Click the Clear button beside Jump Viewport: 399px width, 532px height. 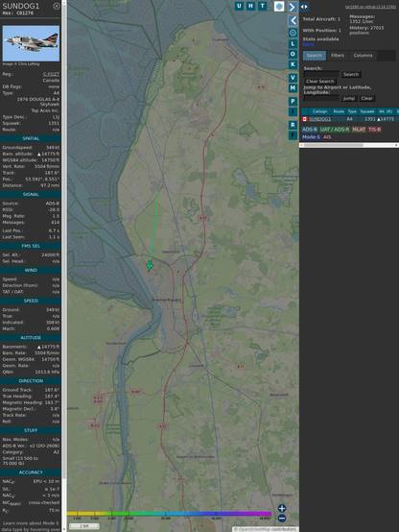point(366,98)
